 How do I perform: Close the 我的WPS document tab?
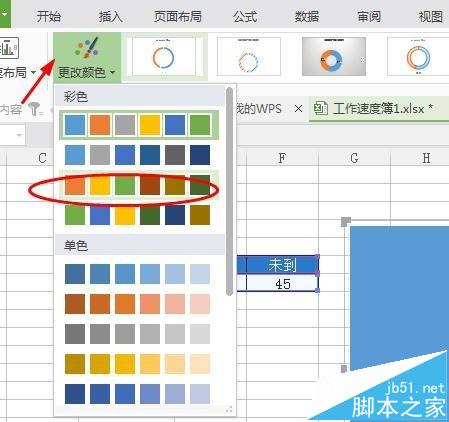click(x=299, y=109)
